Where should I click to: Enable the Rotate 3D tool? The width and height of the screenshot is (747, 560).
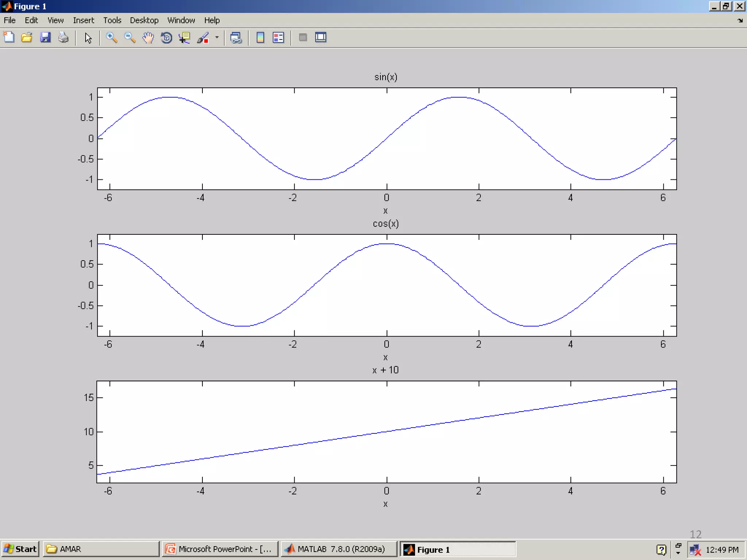[x=167, y=38]
